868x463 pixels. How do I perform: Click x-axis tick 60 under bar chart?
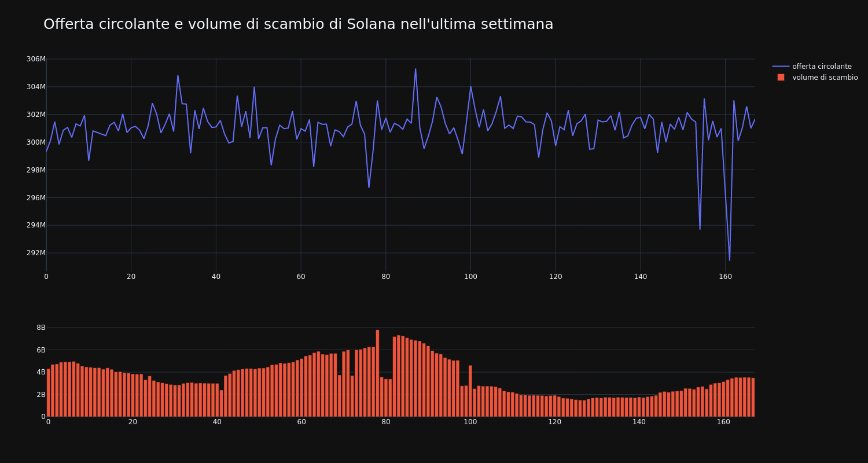click(x=301, y=422)
